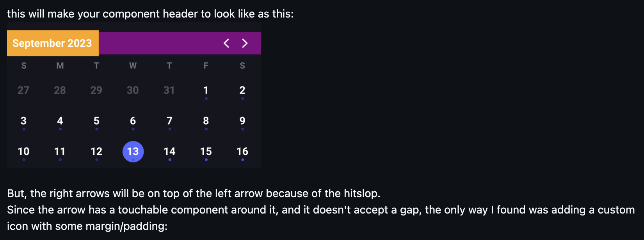644x240 pixels.
Task: Select Saturday the 16th
Action: pyautogui.click(x=242, y=152)
